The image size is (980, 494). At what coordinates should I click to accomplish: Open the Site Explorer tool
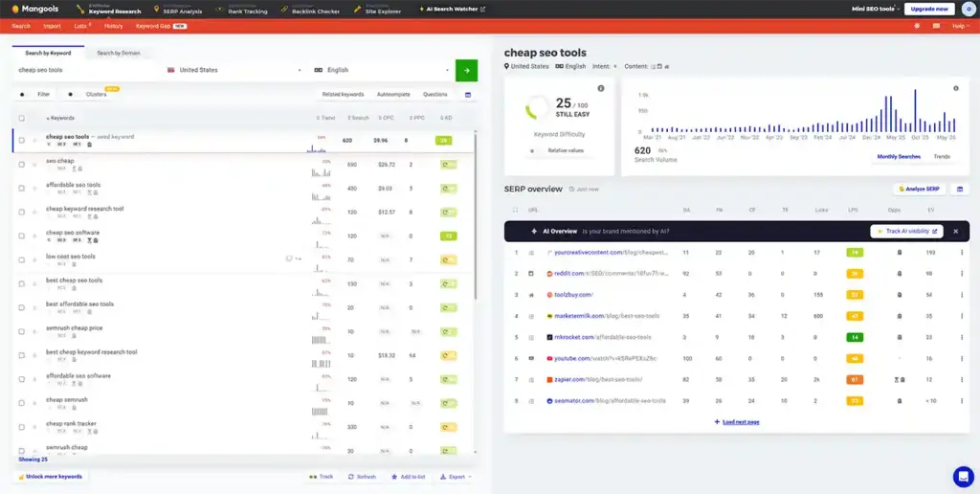click(378, 10)
